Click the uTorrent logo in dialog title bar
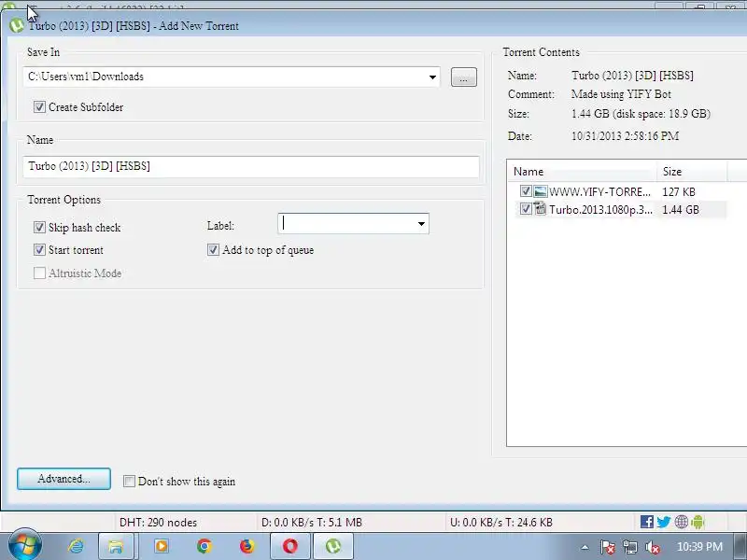Image resolution: width=747 pixels, height=560 pixels. (16, 26)
